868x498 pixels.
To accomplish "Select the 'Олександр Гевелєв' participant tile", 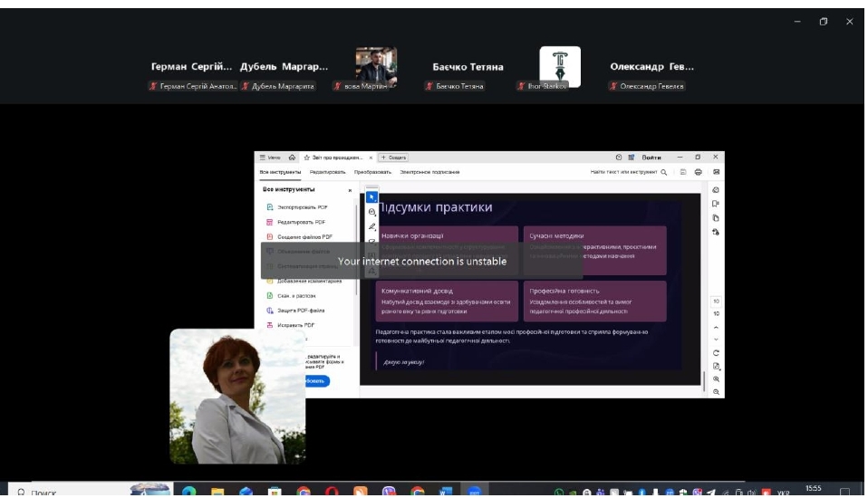I will tap(651, 71).
